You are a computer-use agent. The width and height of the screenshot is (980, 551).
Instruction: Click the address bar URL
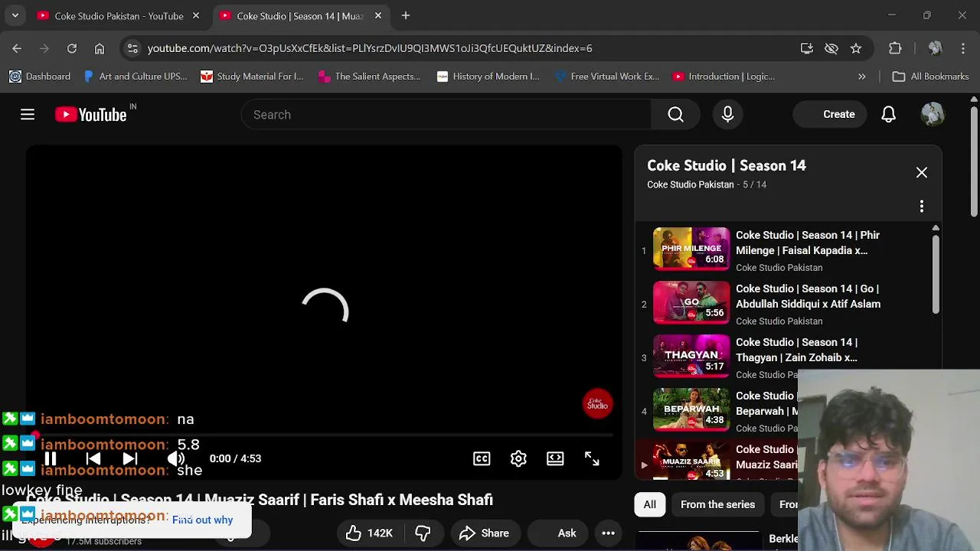click(370, 48)
